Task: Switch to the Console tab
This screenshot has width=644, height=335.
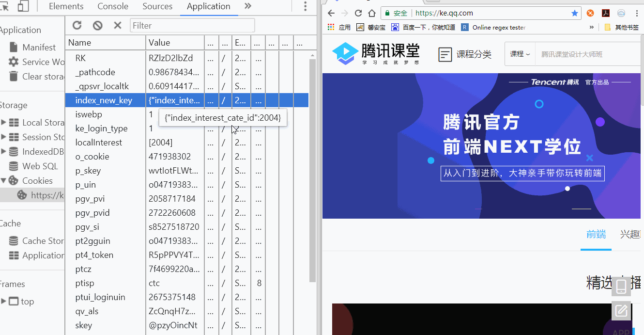Action: pos(113,6)
